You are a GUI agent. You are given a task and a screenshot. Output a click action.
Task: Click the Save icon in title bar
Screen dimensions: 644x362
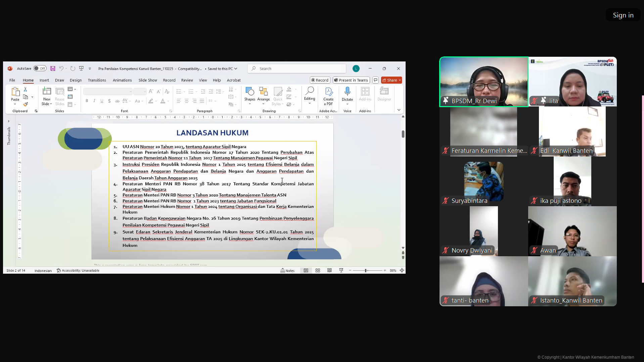point(53,69)
